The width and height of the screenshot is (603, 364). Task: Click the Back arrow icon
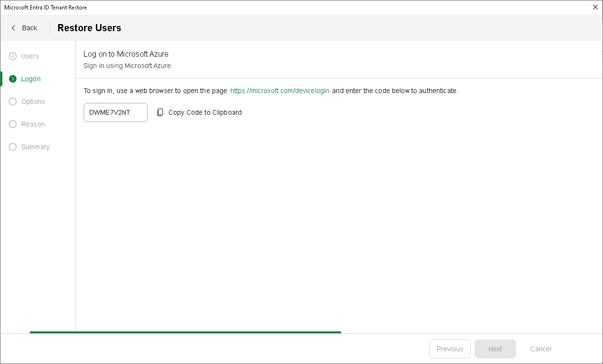click(x=13, y=28)
